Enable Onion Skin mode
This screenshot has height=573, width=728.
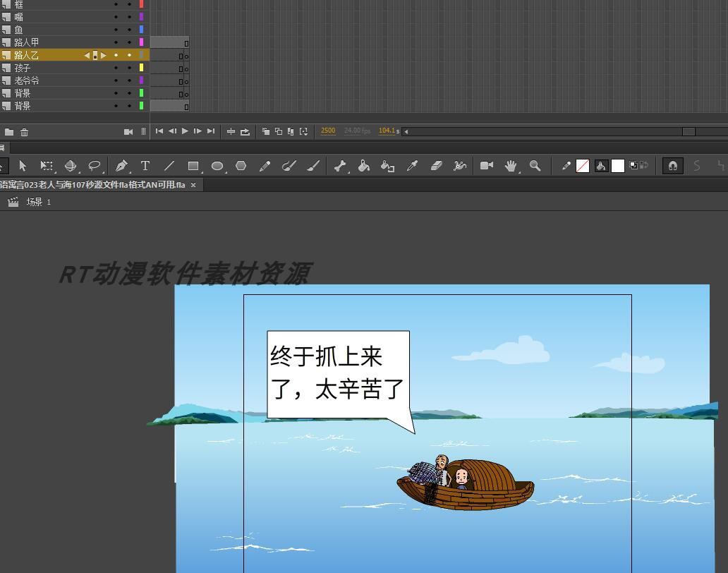click(x=267, y=132)
